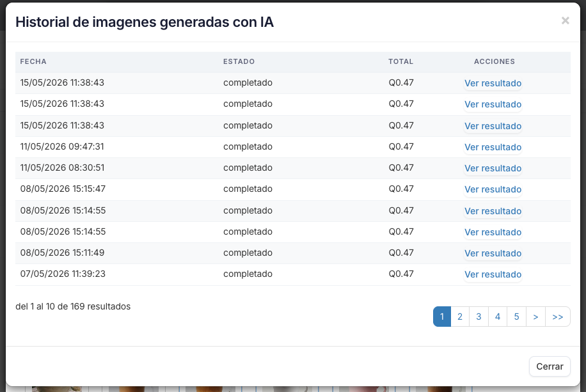Go to next page with > button
Viewport: 586px width, 392px height.
pyautogui.click(x=535, y=317)
